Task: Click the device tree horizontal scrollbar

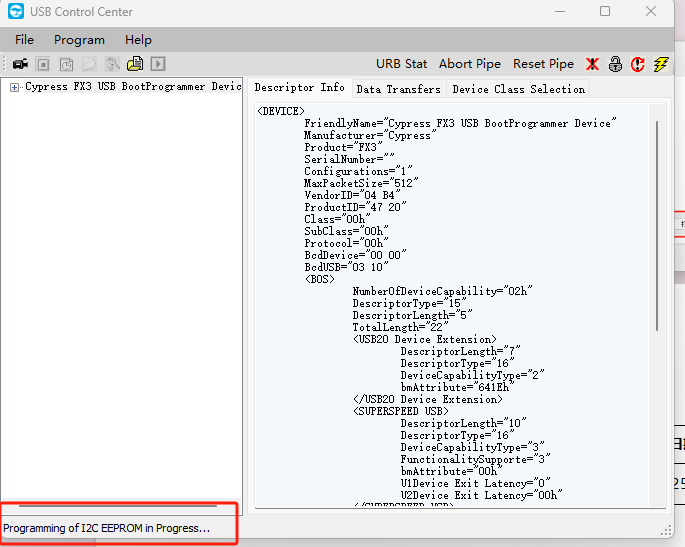Action: click(118, 506)
